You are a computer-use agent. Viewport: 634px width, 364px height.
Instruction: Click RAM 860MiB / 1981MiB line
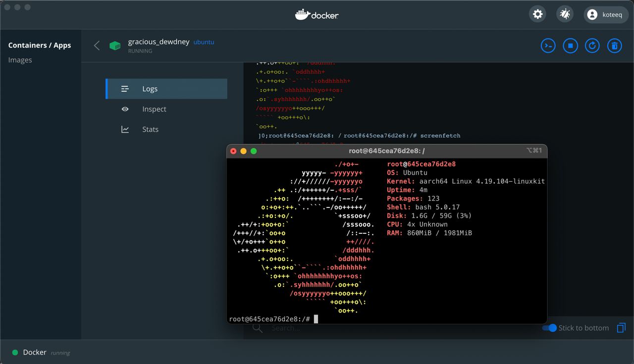pyautogui.click(x=429, y=233)
